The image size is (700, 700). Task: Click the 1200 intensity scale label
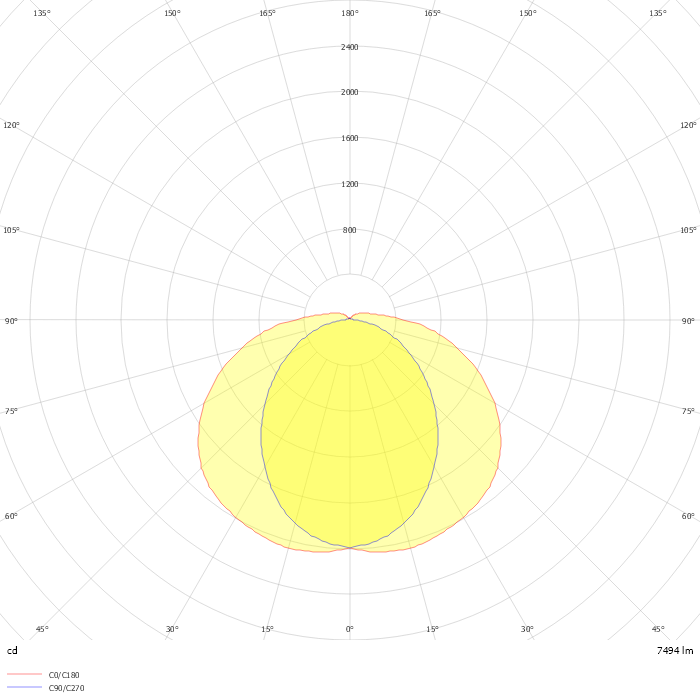350,184
